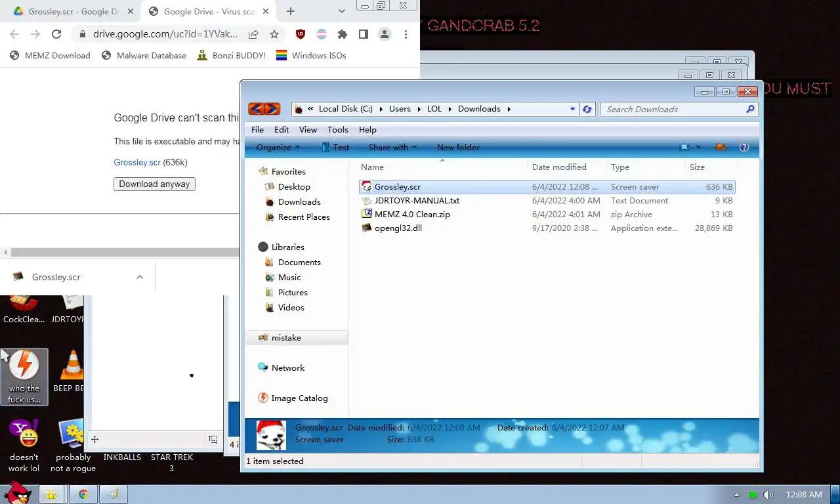Click the Test toolbar button
The image size is (840, 504).
click(335, 147)
